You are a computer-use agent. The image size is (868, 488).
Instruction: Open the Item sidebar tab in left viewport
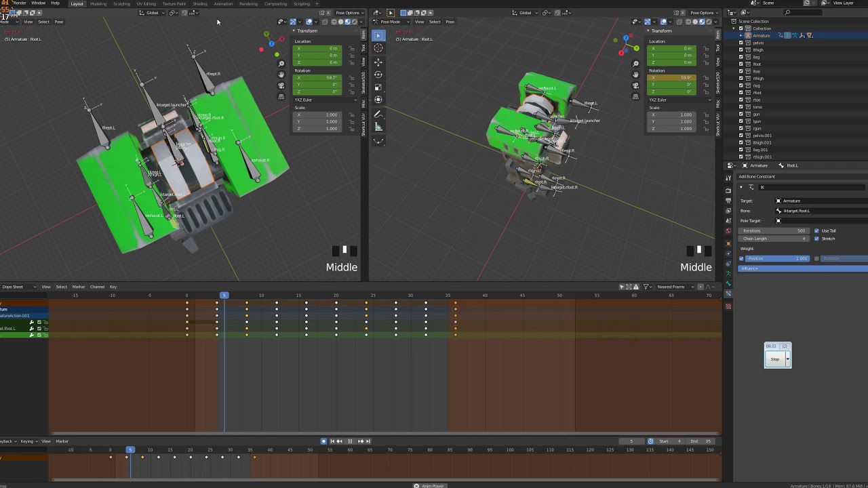point(363,35)
